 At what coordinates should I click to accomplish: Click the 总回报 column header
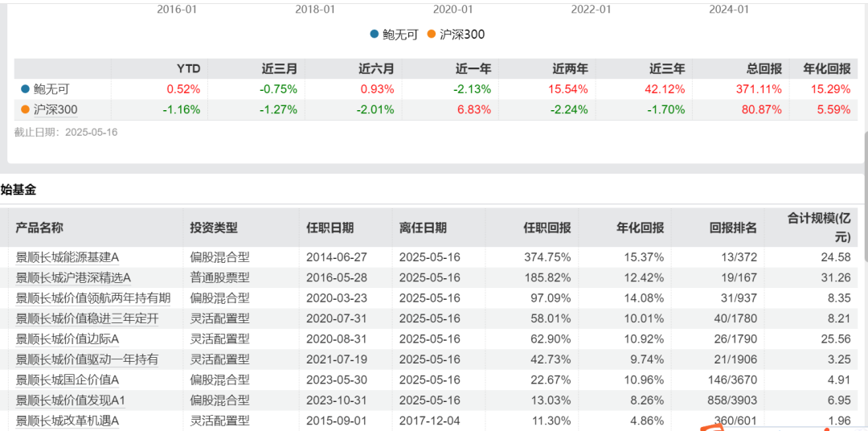pyautogui.click(x=764, y=68)
